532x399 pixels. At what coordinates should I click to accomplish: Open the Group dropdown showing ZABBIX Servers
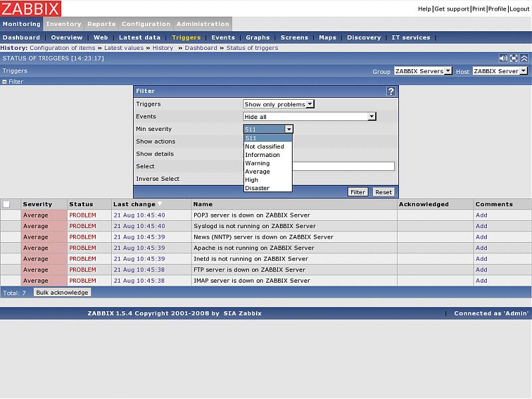click(423, 70)
